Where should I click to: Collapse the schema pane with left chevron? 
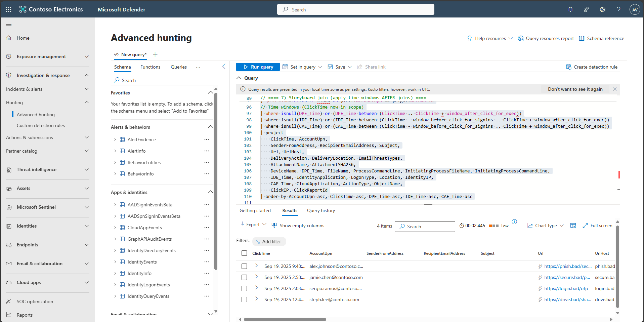[224, 67]
